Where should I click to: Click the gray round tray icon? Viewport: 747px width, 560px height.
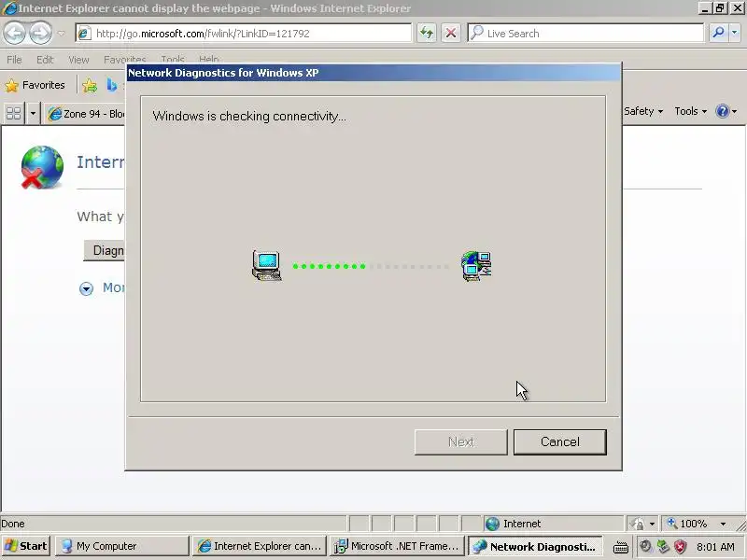[645, 546]
